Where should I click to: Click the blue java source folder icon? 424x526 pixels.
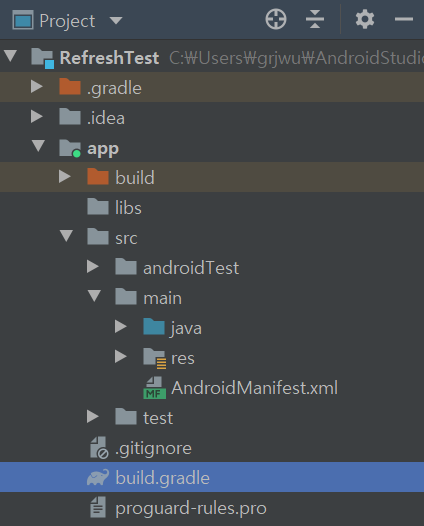154,326
